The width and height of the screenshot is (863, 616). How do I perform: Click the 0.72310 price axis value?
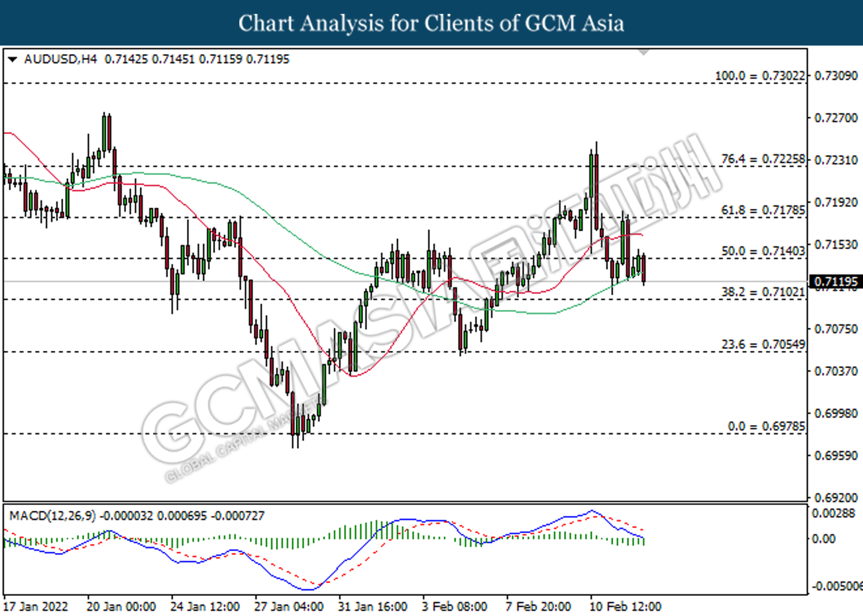836,160
